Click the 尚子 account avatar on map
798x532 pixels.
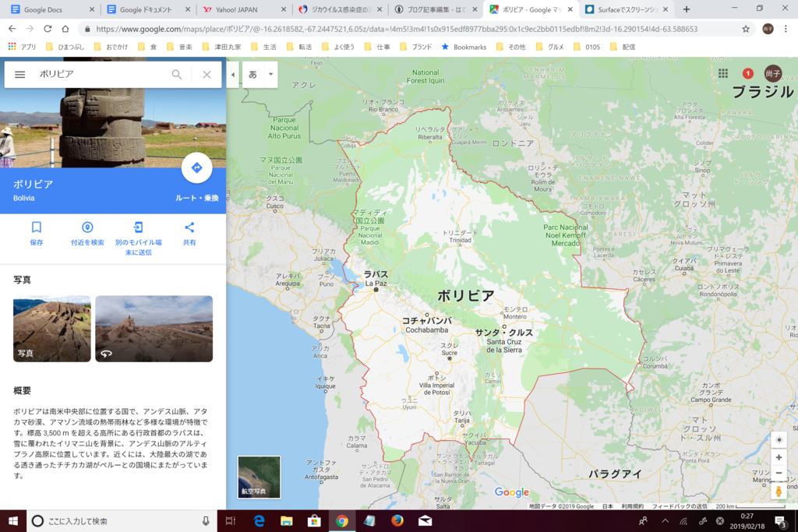point(773,73)
